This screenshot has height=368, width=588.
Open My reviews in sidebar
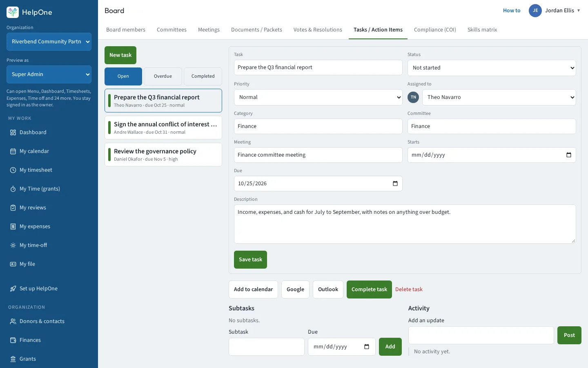coord(49,208)
